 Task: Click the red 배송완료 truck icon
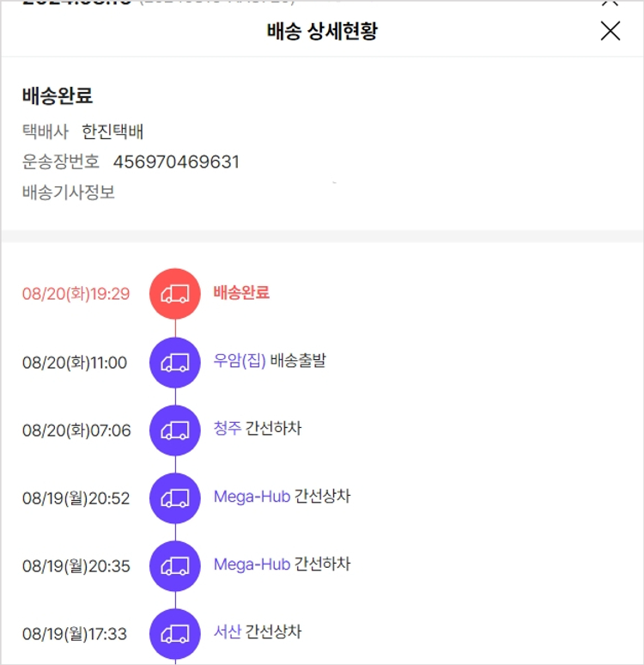pyautogui.click(x=175, y=294)
